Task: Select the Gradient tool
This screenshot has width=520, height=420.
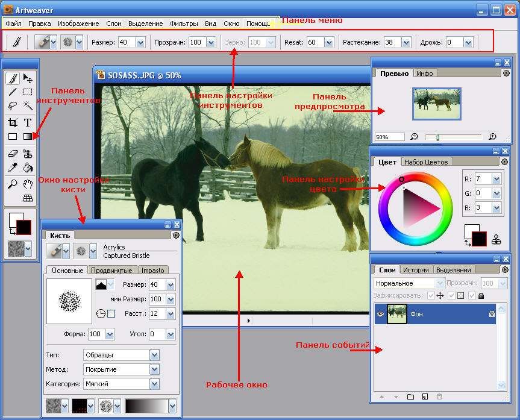Action: click(28, 136)
